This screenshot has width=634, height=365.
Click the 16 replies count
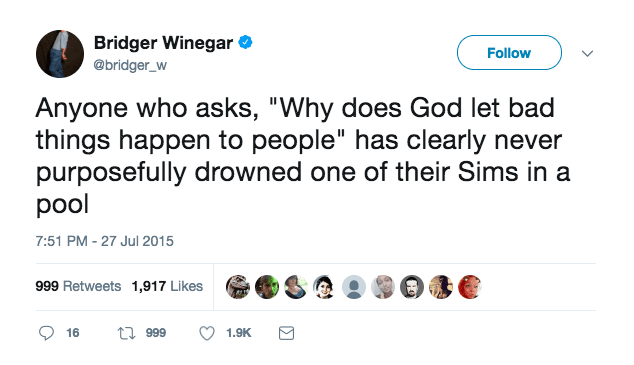(x=73, y=333)
